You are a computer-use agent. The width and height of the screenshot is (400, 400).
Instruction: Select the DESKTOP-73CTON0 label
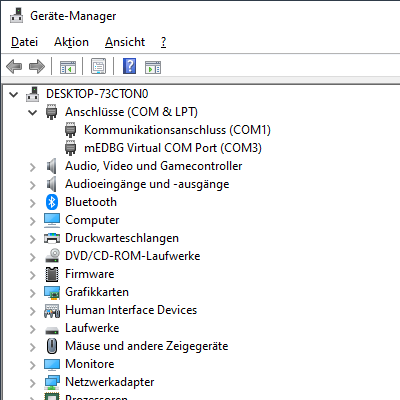pyautogui.click(x=97, y=94)
